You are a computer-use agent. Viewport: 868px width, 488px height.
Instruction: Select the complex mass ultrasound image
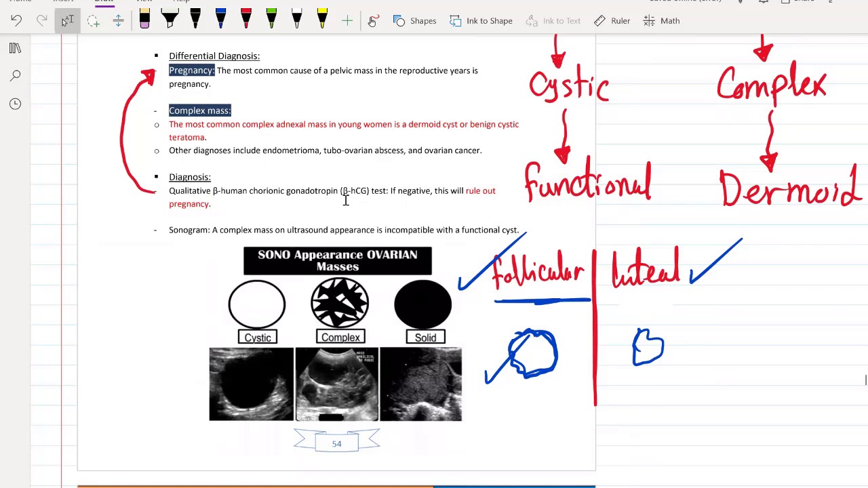(x=337, y=384)
